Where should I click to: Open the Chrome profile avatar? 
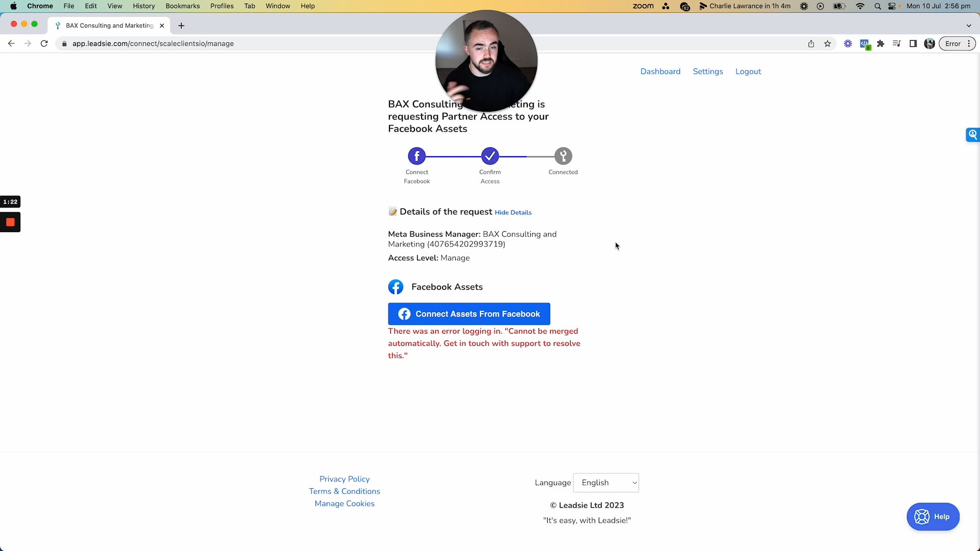[x=929, y=43]
